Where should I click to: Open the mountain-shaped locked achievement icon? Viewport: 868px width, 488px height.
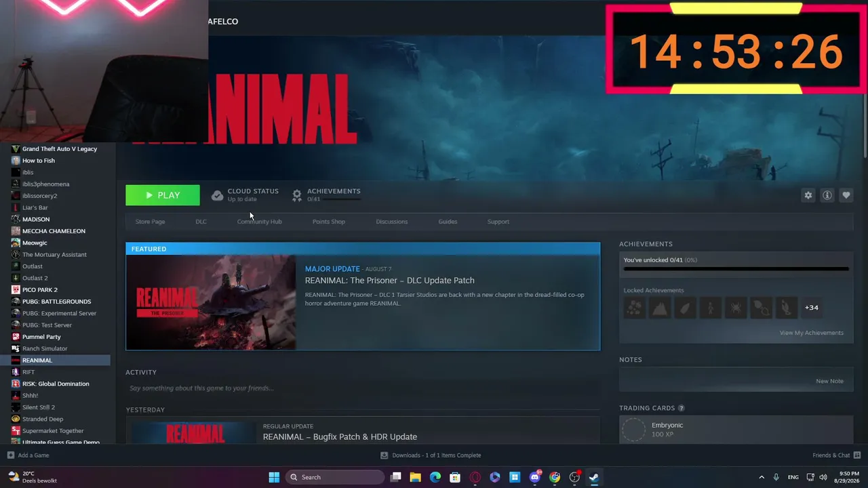[660, 308]
